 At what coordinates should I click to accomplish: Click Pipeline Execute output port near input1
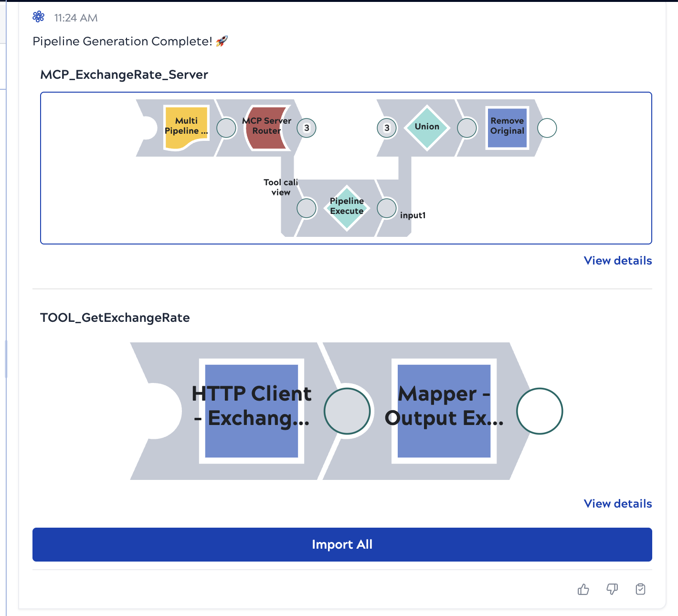pos(387,208)
